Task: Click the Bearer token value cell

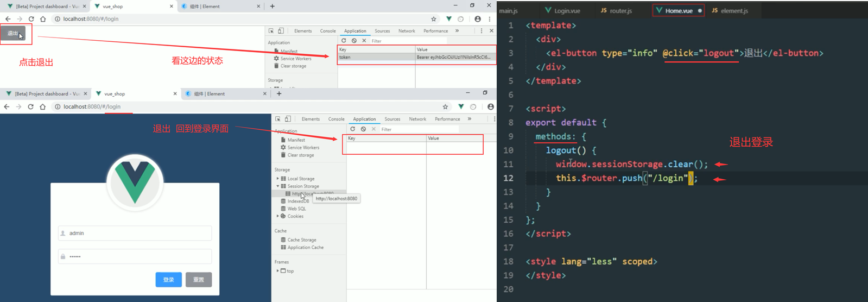Action: 455,57
